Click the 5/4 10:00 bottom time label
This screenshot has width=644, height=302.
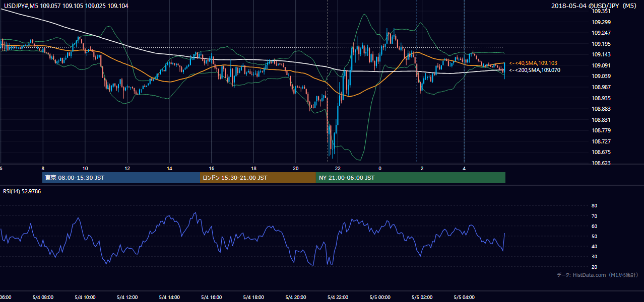85,297
